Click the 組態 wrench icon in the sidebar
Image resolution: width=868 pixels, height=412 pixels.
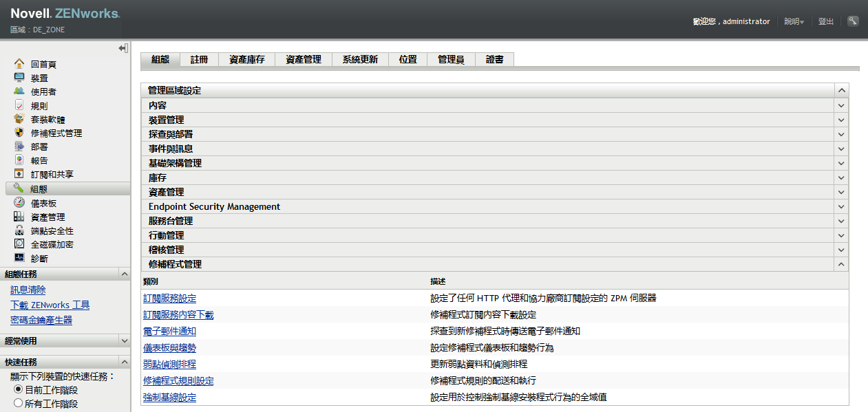click(x=19, y=188)
